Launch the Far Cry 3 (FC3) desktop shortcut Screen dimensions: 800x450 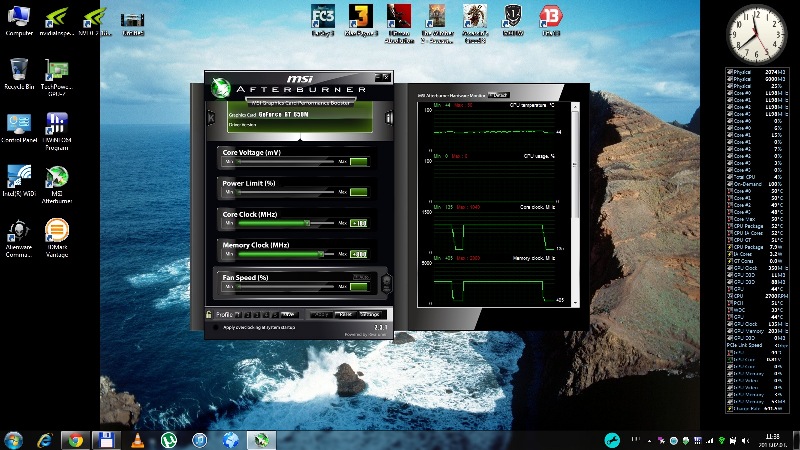[323, 20]
